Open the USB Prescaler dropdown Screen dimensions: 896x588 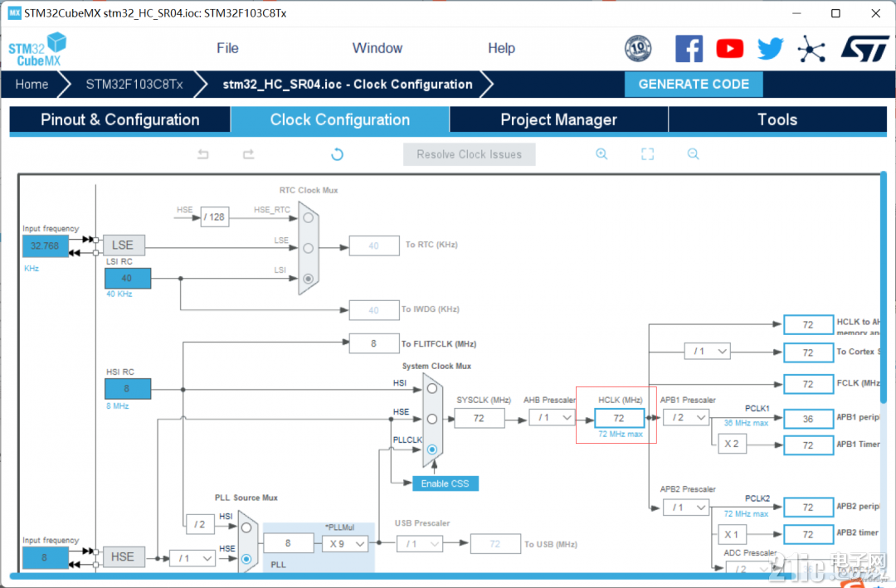click(x=420, y=544)
